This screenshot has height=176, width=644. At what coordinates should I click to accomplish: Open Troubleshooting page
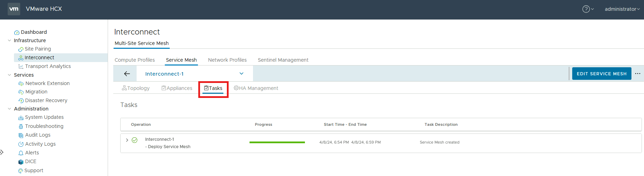coord(44,126)
